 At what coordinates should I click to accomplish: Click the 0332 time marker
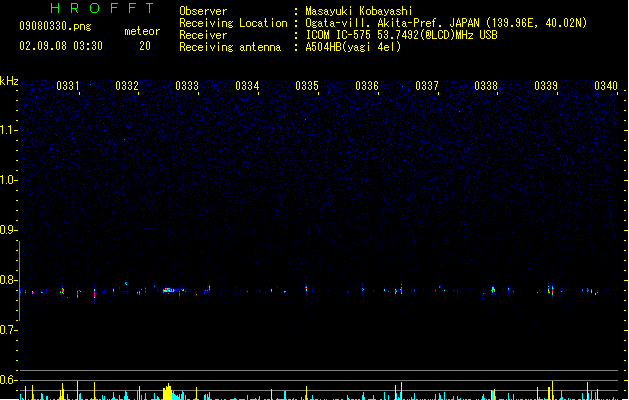127,86
